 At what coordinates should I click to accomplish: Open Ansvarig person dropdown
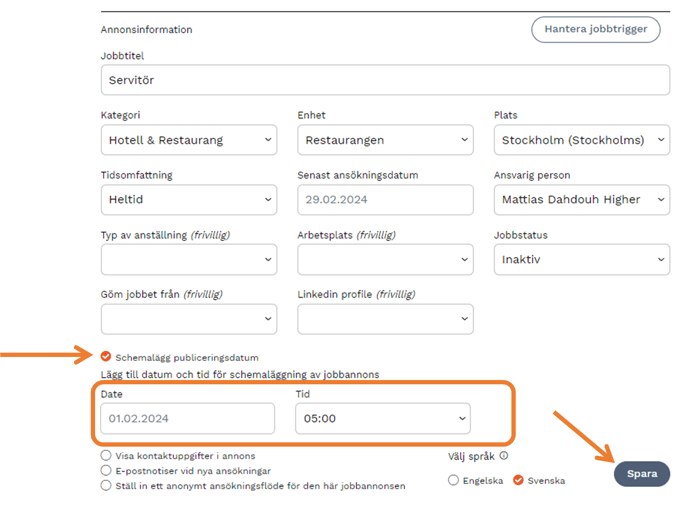click(x=581, y=199)
